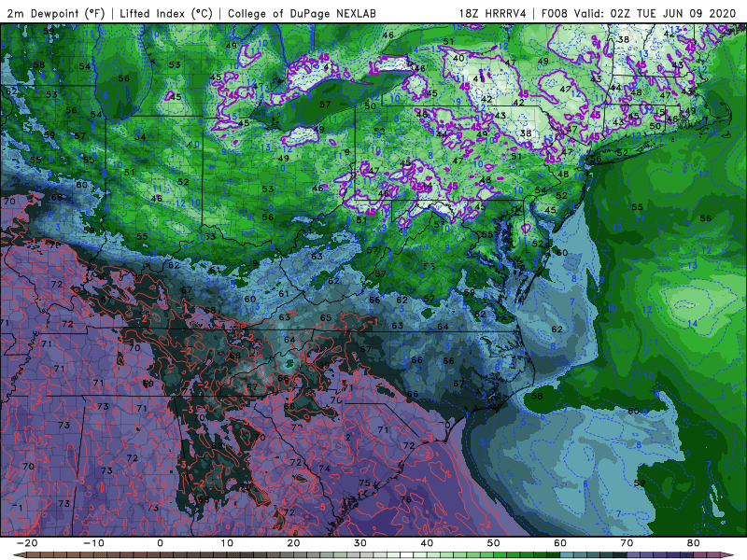Click the "74" dewpoint value on the map
The width and height of the screenshot is (747, 560).
(x=324, y=469)
